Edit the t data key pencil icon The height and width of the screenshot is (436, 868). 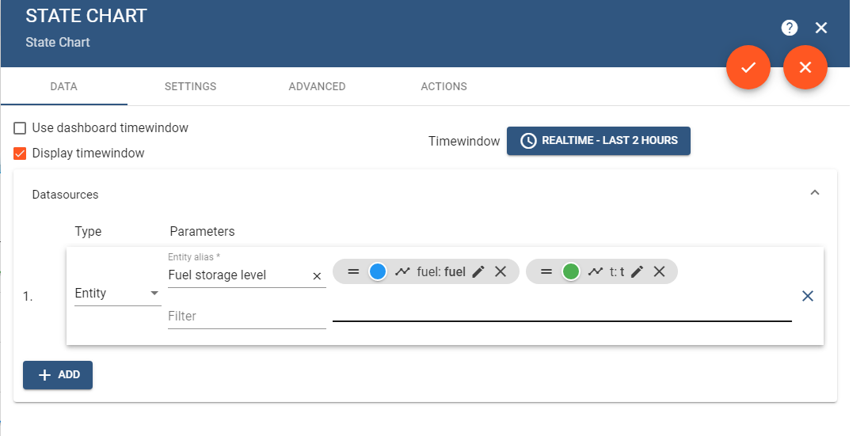[637, 271]
